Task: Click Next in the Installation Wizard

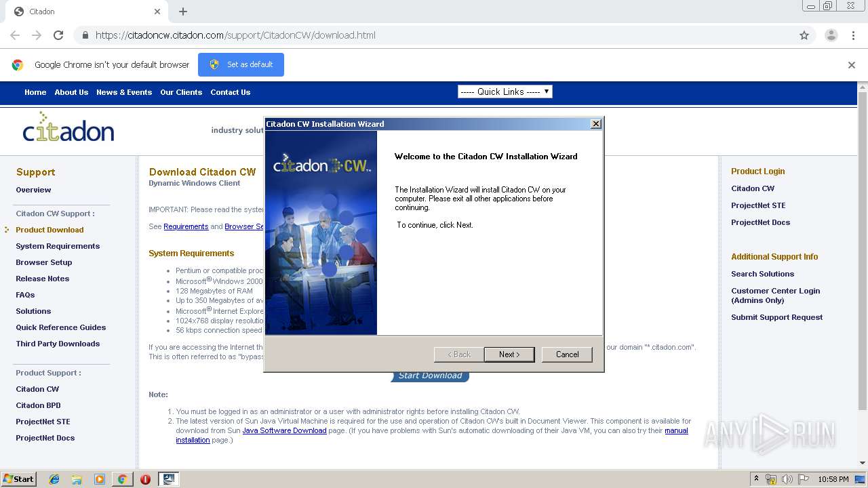Action: point(509,354)
